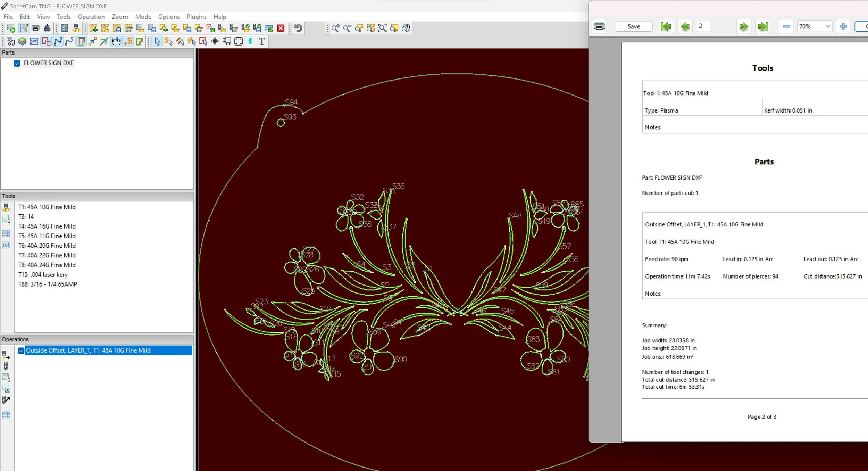
Task: Open the 70% zoom level dropdown
Action: (x=828, y=26)
